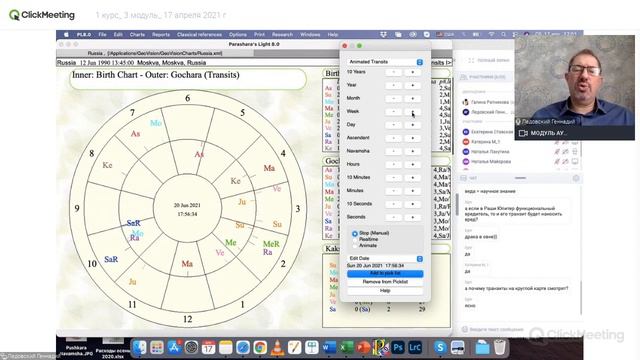The width and height of the screenshot is (640, 360).
Task: Open Trash in the Dock
Action: pyautogui.click(x=500, y=348)
